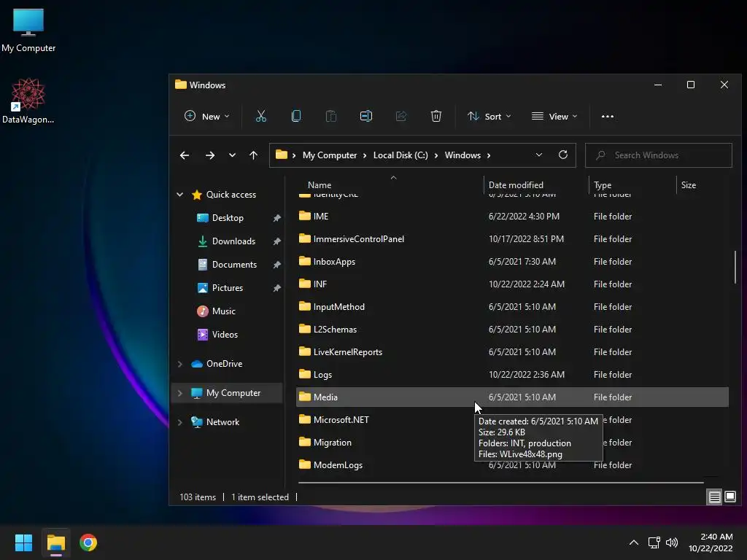747x560 pixels.
Task: Click the Search Windows input field
Action: 659,155
